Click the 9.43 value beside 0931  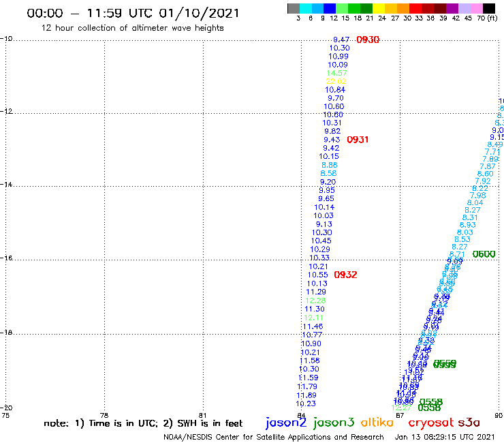pos(332,140)
